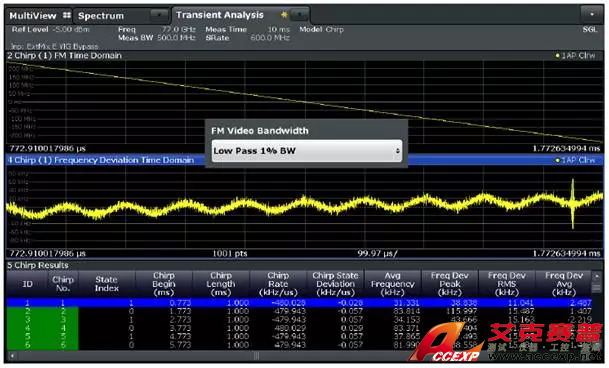Switch to the MultiView tab
The image size is (609, 368).
tap(33, 16)
